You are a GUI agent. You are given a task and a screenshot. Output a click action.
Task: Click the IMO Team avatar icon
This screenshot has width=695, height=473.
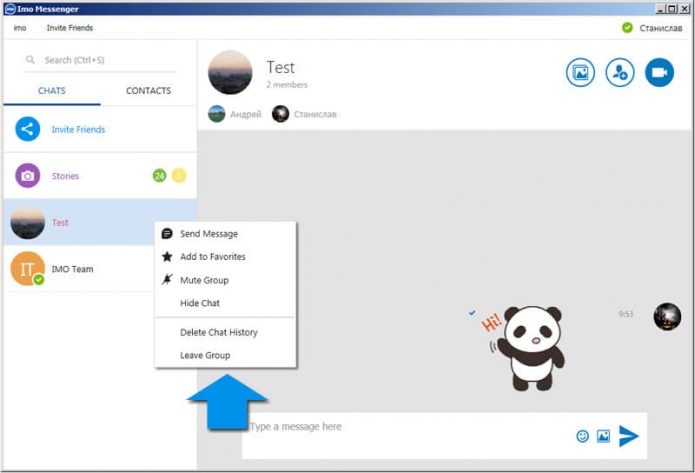[x=27, y=269]
